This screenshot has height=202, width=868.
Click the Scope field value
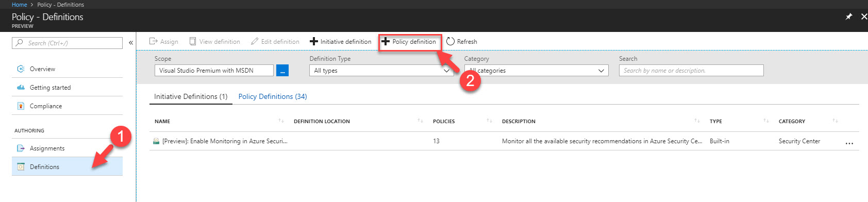pyautogui.click(x=214, y=71)
